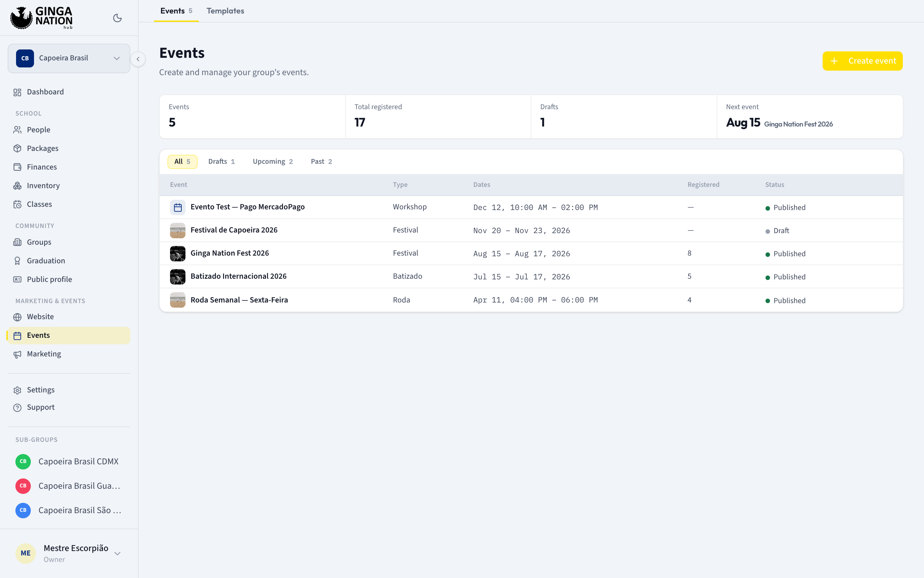Click the Draft status in Festival row
The width and height of the screenshot is (924, 578).
point(777,231)
